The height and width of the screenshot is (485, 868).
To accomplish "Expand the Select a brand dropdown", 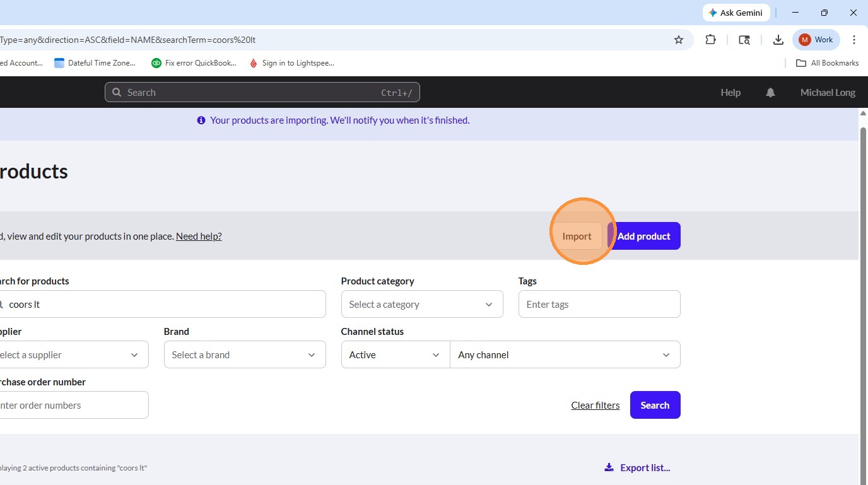I will pyautogui.click(x=245, y=354).
